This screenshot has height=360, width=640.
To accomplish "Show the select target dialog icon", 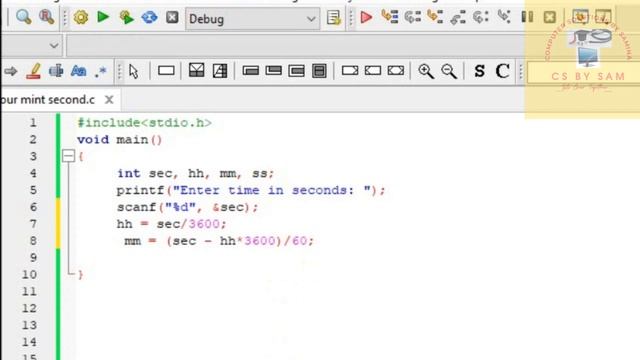I will pos(333,18).
